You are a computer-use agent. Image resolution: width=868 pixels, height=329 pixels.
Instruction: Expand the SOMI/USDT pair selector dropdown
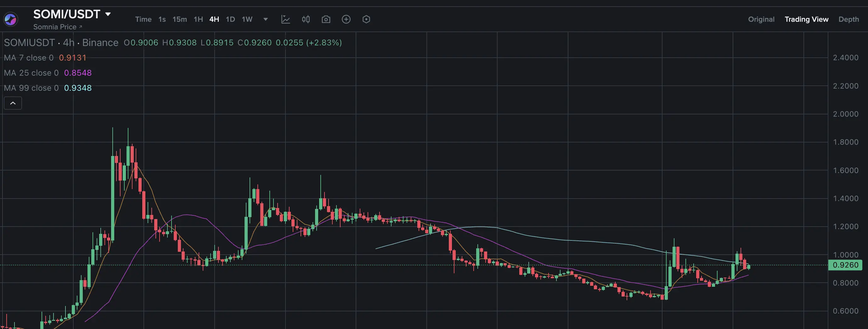[108, 14]
